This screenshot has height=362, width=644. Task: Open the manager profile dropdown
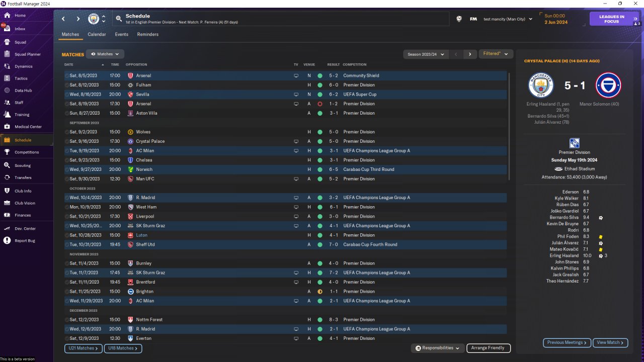[x=507, y=19]
